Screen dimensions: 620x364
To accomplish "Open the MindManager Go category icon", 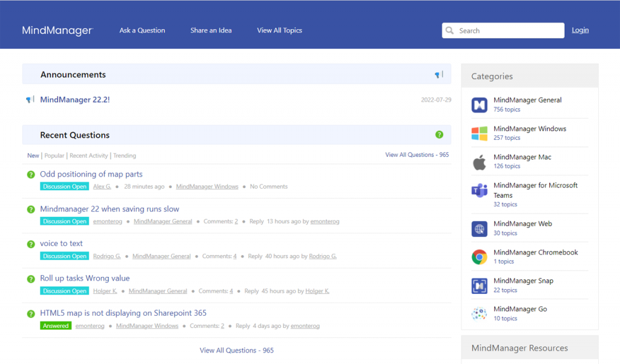I will click(x=480, y=314).
